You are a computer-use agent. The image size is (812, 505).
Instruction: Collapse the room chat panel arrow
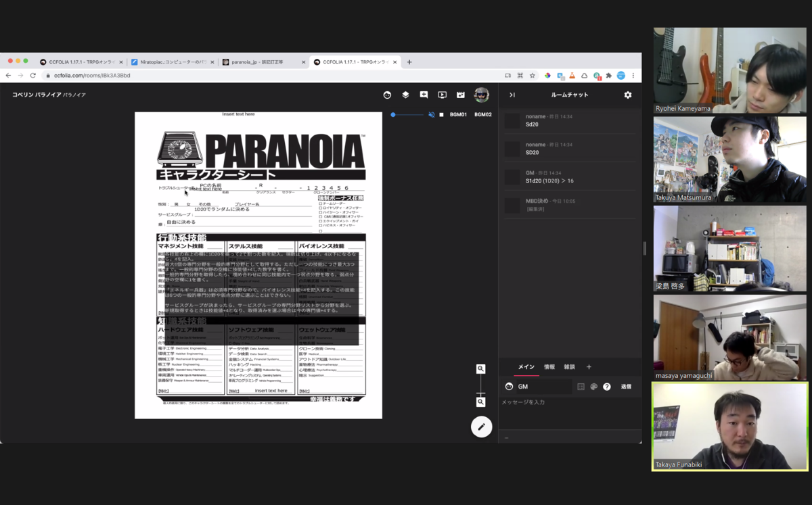[512, 95]
